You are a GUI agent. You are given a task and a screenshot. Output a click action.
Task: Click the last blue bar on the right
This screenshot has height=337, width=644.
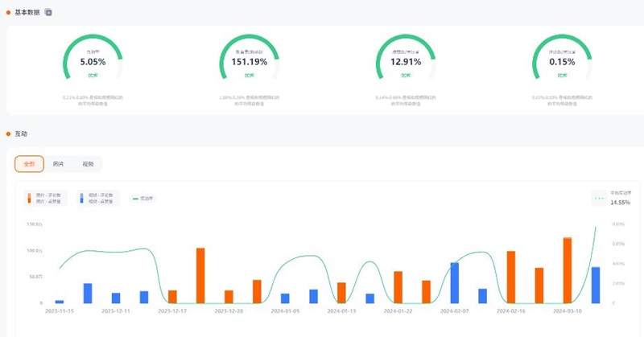tap(596, 285)
